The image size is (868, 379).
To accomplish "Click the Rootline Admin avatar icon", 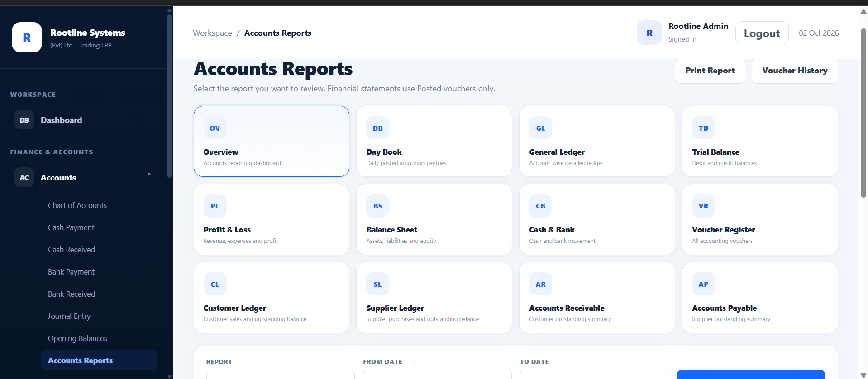I will (x=649, y=33).
